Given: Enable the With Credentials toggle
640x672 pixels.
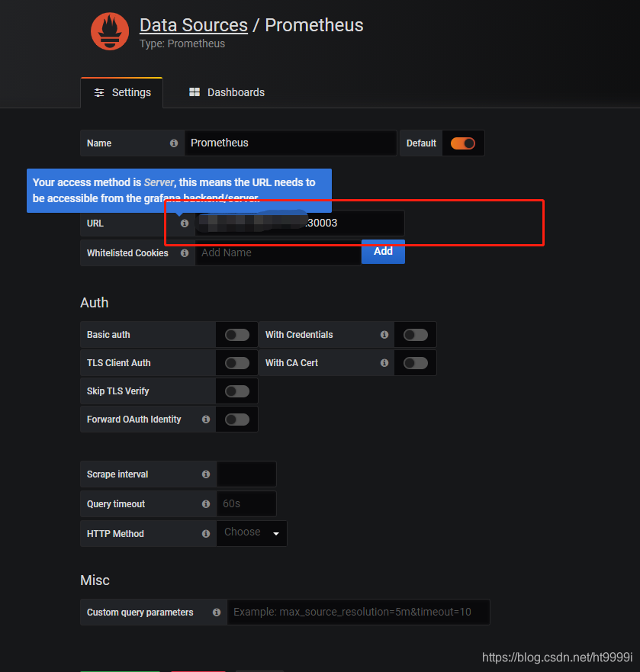Looking at the screenshot, I should pos(416,335).
